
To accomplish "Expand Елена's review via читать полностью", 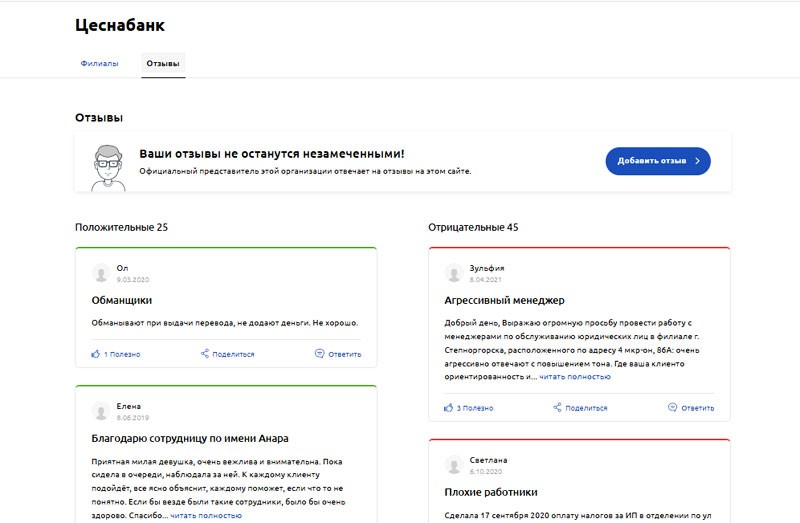I will [206, 515].
